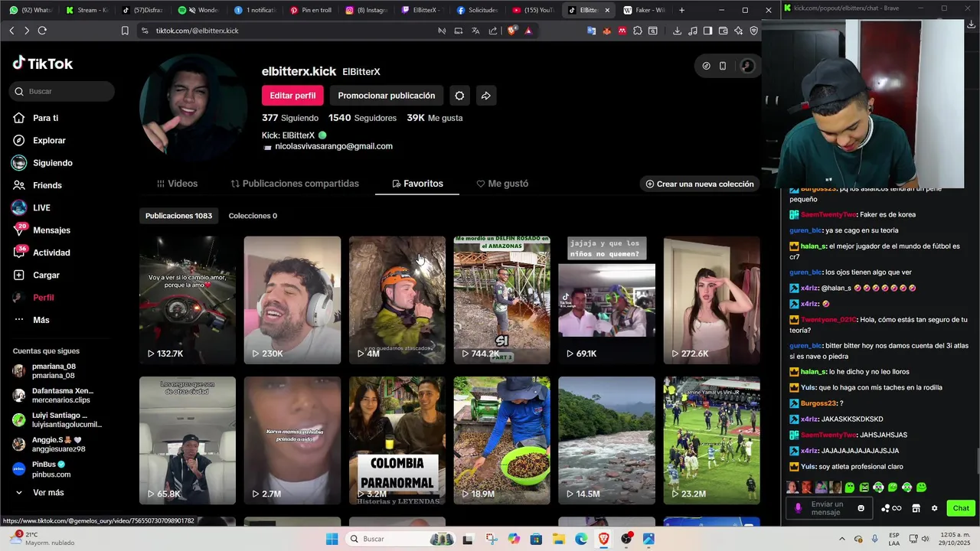Open the cave helmet video, 4M views

point(397,300)
